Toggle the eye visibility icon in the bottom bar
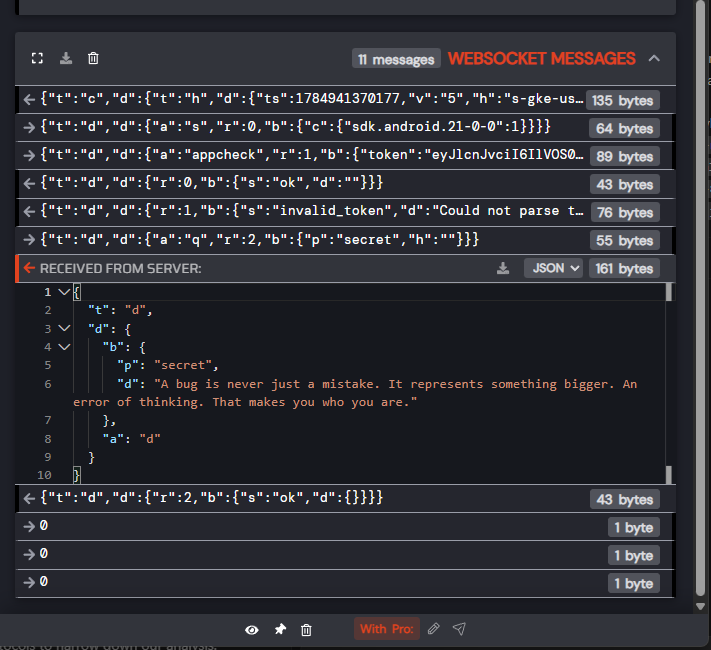 click(252, 630)
